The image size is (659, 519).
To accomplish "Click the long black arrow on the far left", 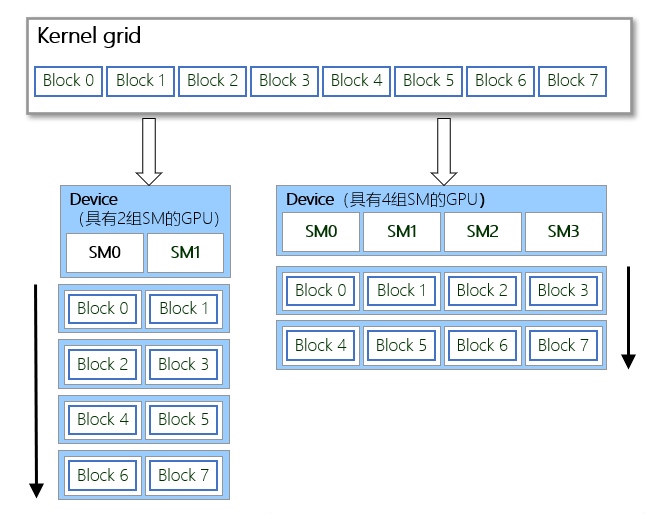I will pos(36,390).
